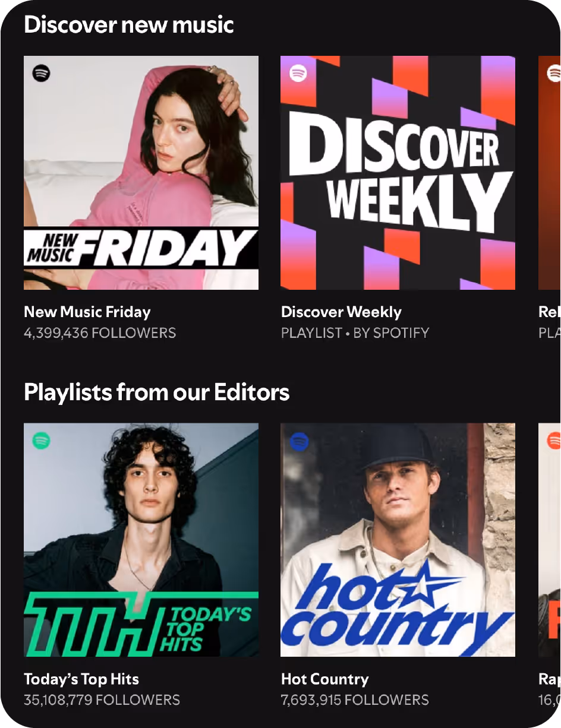Screen dimensions: 561x728
Task: Click the 7,693,915 FOLLOWERS text
Action: [355, 701]
